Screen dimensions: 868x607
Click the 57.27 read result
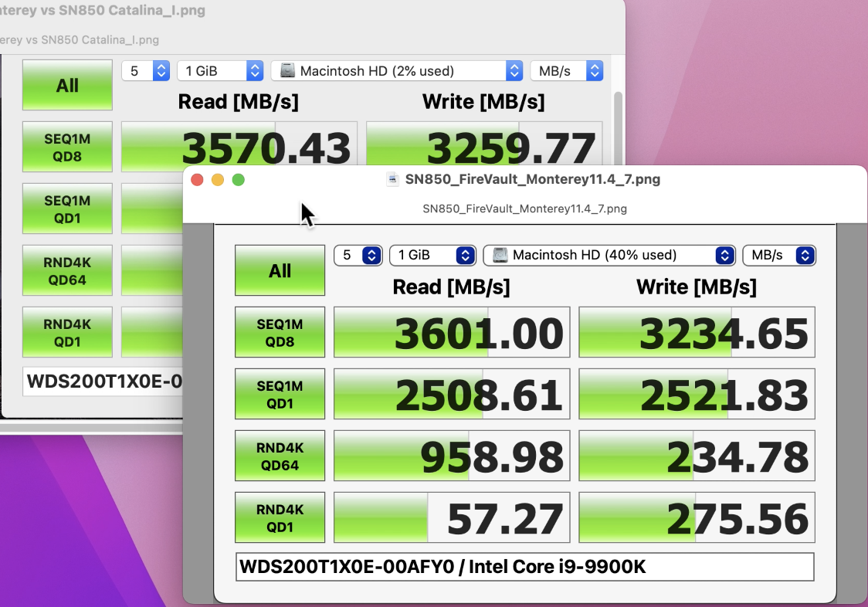click(x=452, y=517)
